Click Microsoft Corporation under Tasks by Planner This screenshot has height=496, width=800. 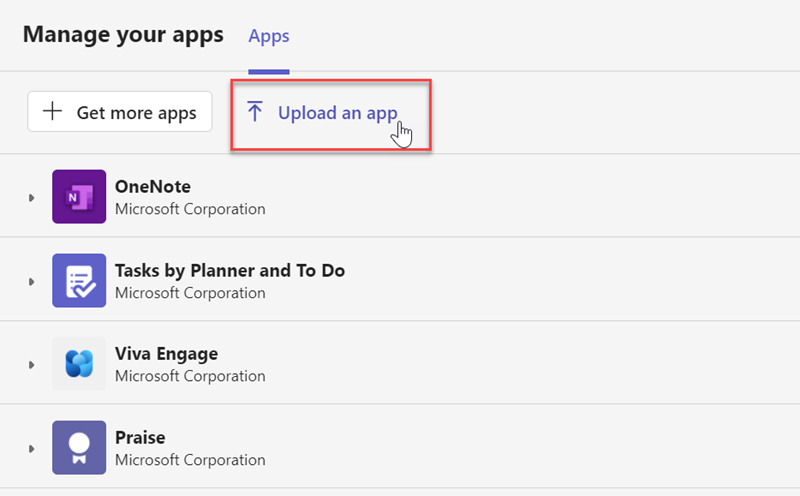pos(190,293)
